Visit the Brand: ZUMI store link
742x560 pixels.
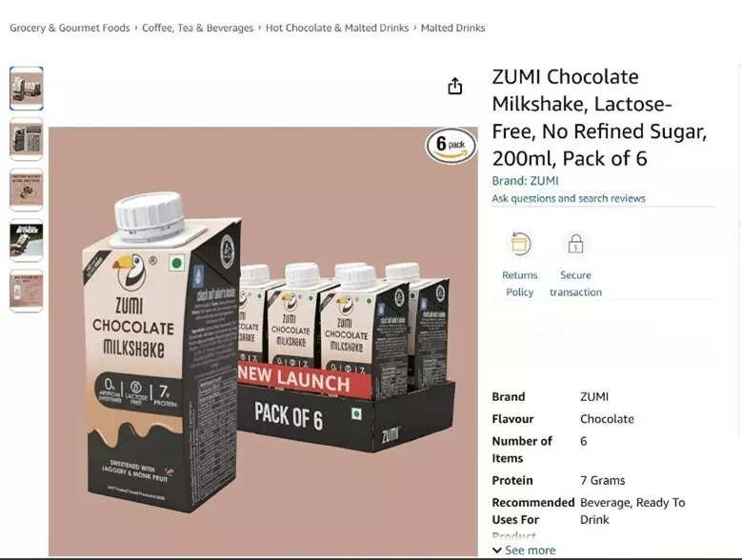[x=525, y=181]
